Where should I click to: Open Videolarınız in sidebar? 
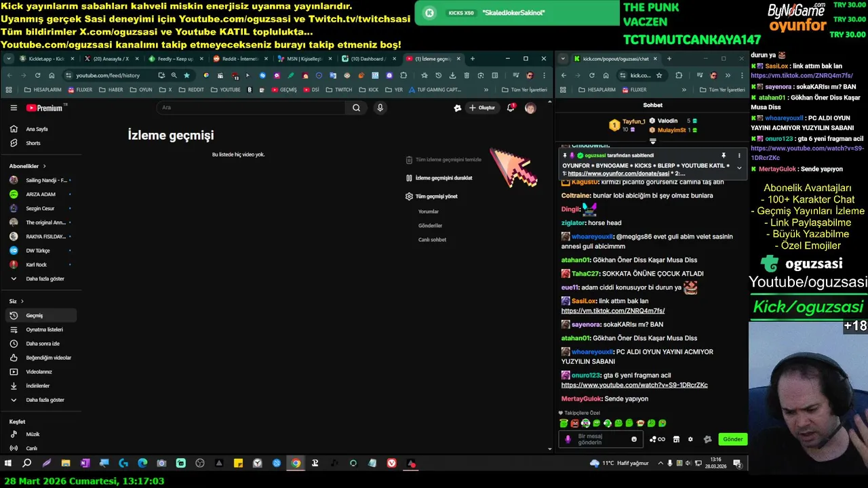[41, 371]
